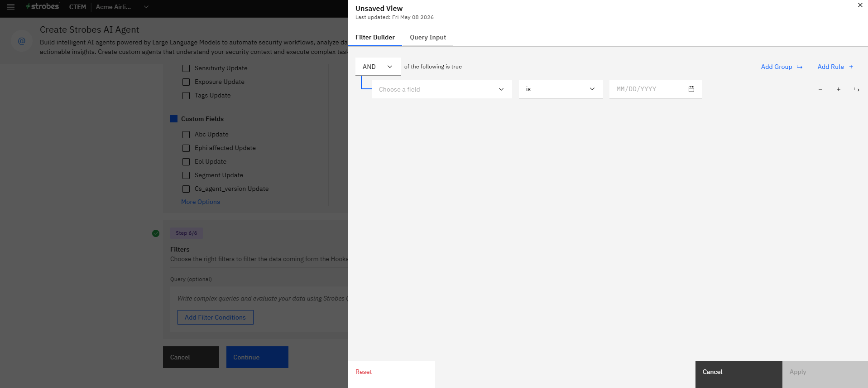Select the Eol Update checkbox
The height and width of the screenshot is (388, 868).
tap(186, 162)
